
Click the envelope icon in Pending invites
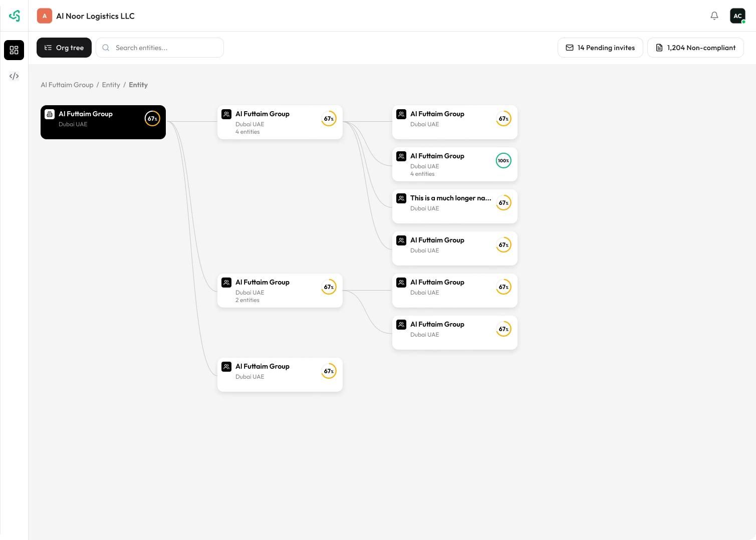[x=570, y=48]
